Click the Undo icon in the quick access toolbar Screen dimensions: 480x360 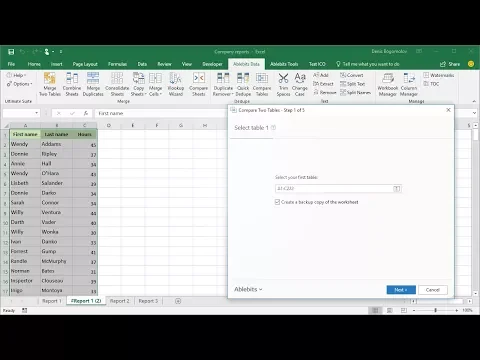[22, 52]
